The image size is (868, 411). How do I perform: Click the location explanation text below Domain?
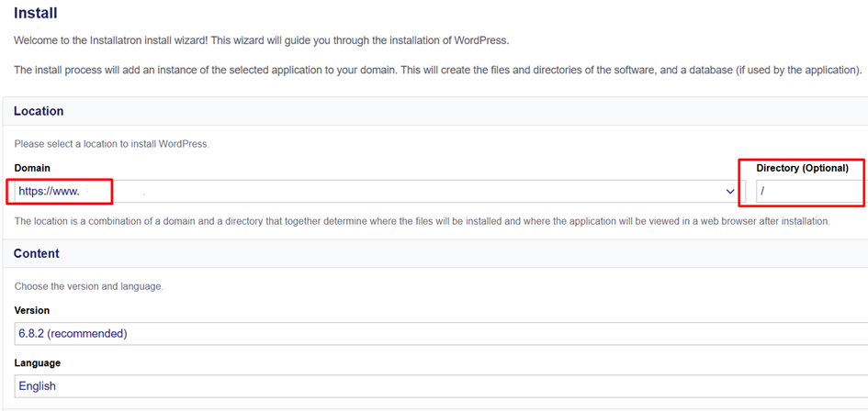pyautogui.click(x=422, y=221)
